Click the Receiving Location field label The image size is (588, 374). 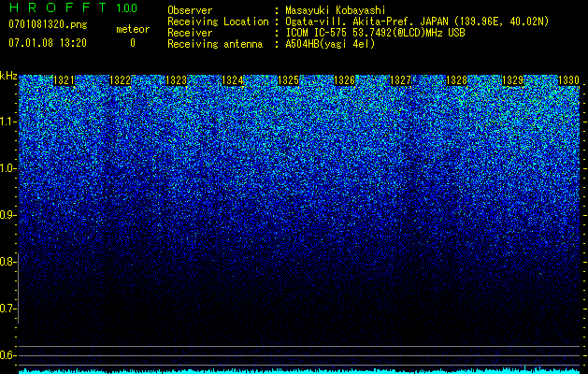[218, 22]
